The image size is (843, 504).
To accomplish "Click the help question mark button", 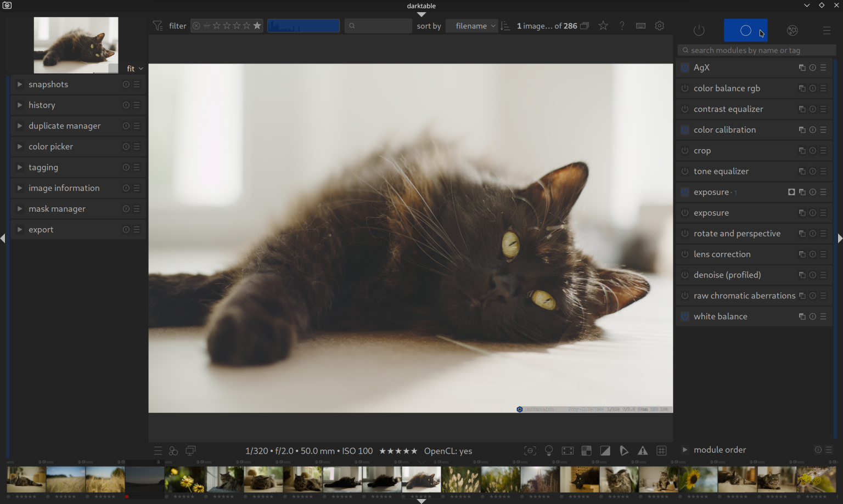I will [622, 25].
